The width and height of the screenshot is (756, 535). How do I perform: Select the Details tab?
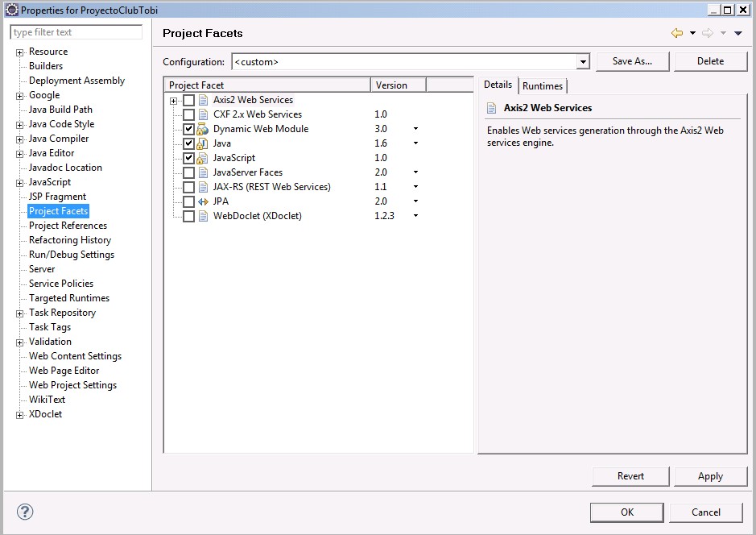click(x=498, y=85)
